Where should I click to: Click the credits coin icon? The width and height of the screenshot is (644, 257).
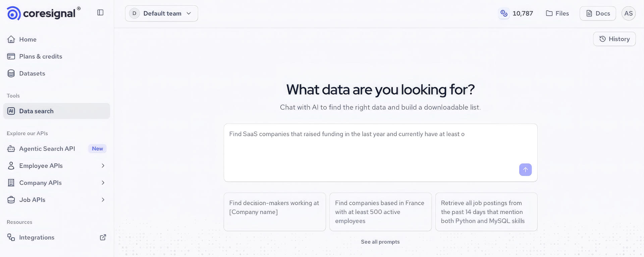(x=504, y=13)
